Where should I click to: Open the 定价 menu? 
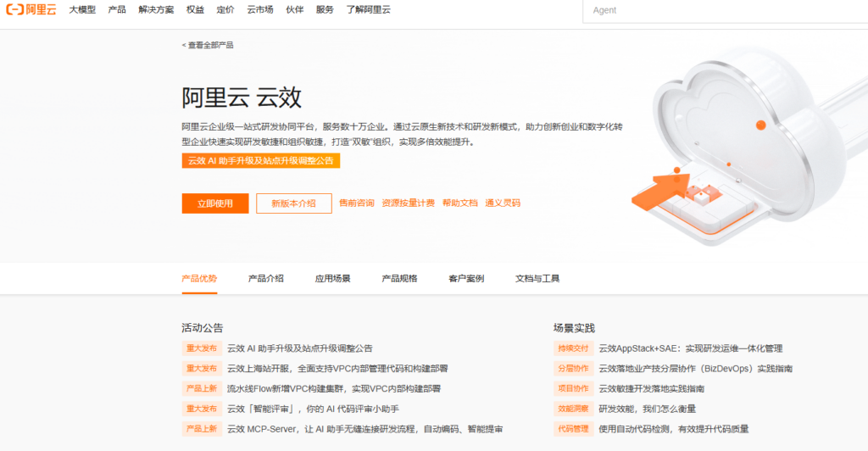(225, 9)
